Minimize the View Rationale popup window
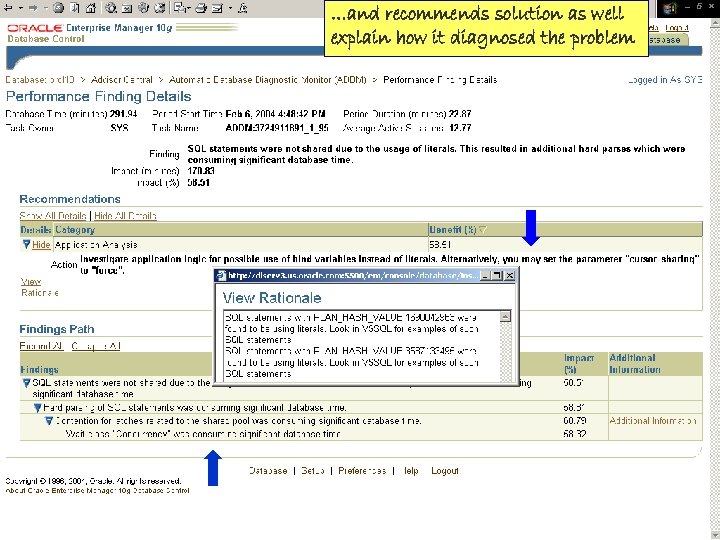 (484, 276)
